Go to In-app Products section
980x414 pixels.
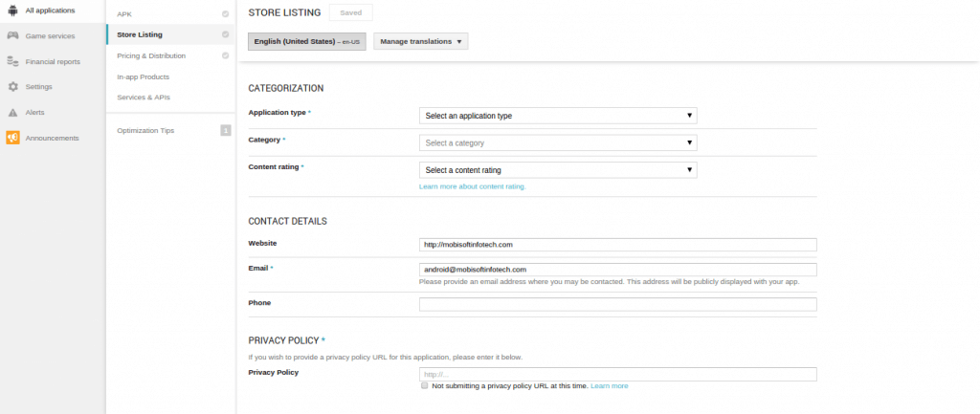143,76
